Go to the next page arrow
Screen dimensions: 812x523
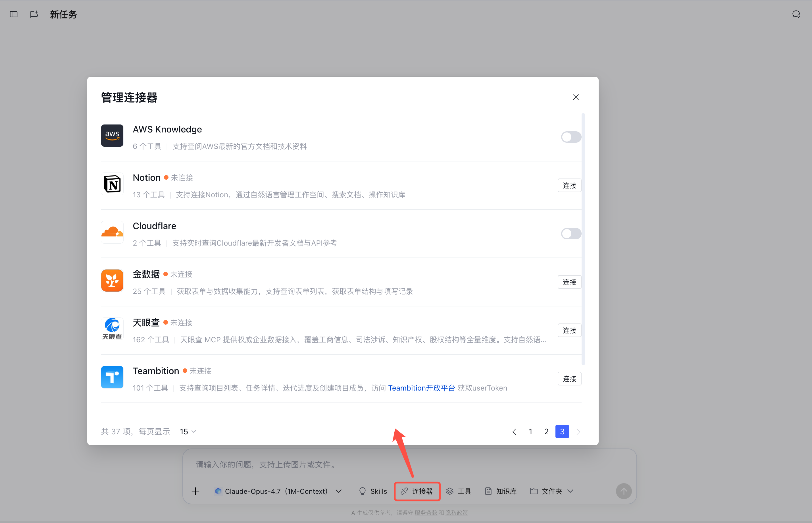click(578, 431)
